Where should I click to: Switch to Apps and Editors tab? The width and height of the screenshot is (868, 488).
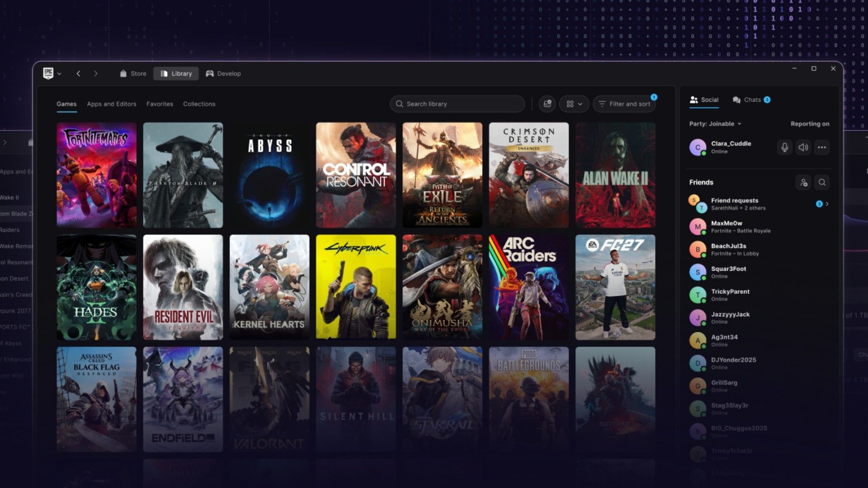[x=112, y=104]
